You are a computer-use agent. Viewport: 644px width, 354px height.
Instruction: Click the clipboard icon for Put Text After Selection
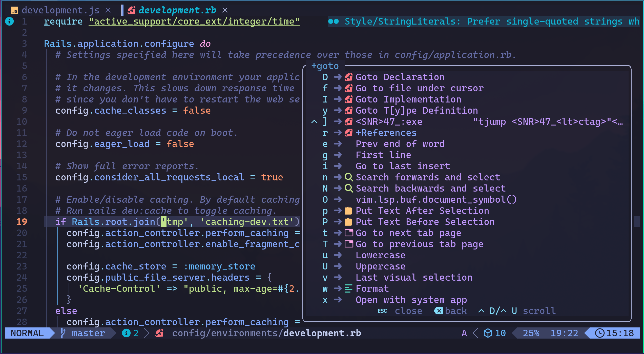pos(348,211)
